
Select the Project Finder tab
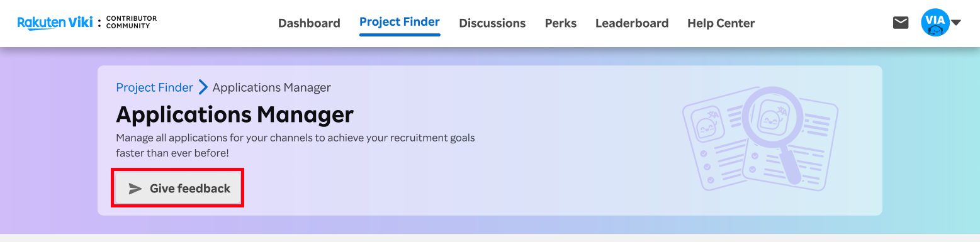click(x=400, y=22)
